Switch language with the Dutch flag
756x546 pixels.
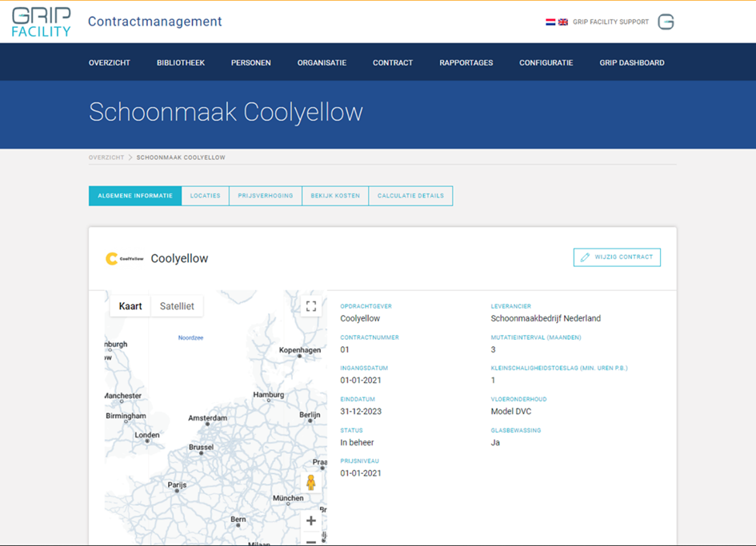550,22
